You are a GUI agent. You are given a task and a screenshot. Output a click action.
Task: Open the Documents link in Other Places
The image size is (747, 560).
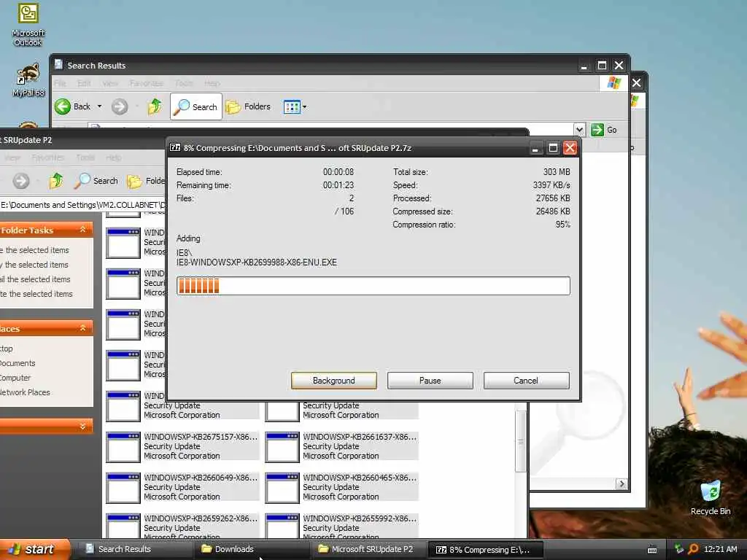point(18,363)
